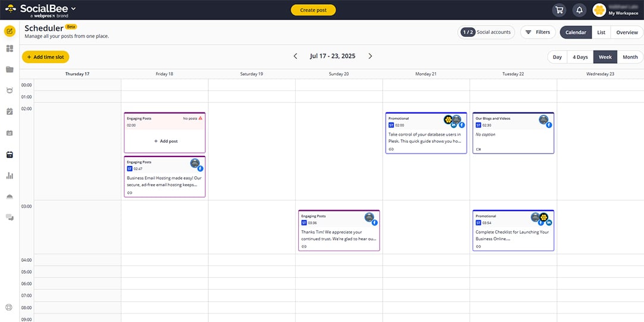Open the dashboard grid icon in sidebar
The image size is (644, 322).
pos(10,49)
